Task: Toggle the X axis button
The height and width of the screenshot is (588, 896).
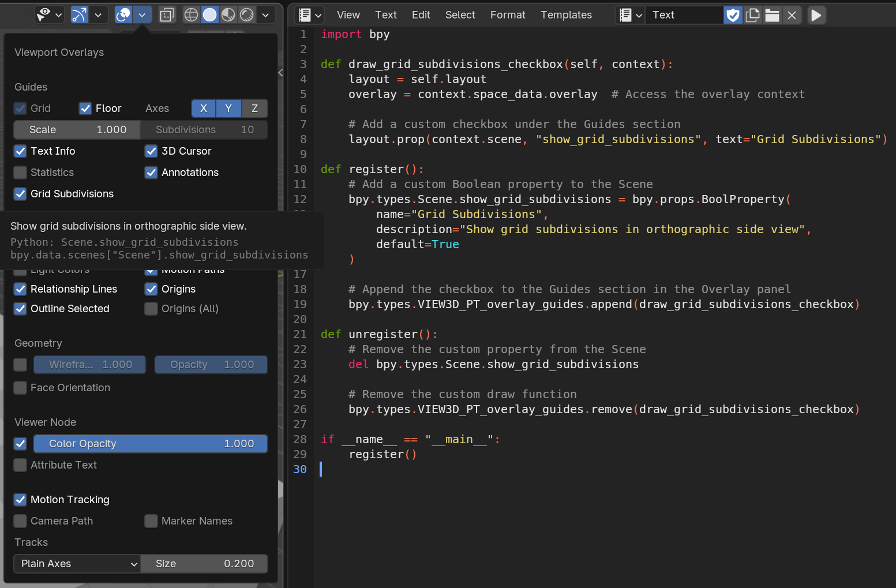Action: [204, 108]
